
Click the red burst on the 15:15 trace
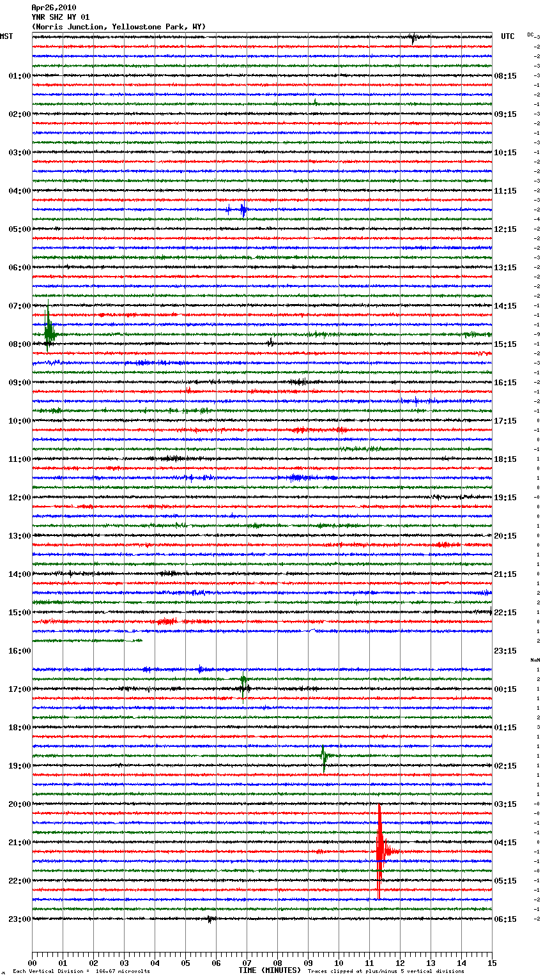click(x=167, y=621)
